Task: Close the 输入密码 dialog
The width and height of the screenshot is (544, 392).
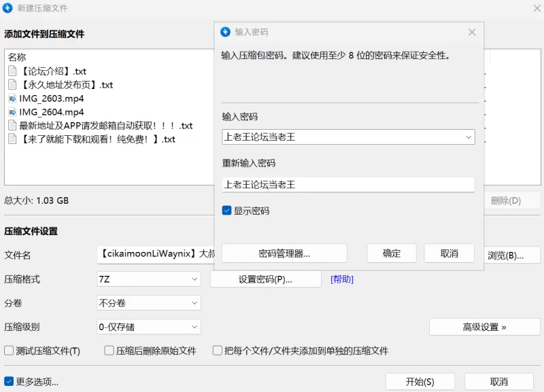Action: [472, 32]
